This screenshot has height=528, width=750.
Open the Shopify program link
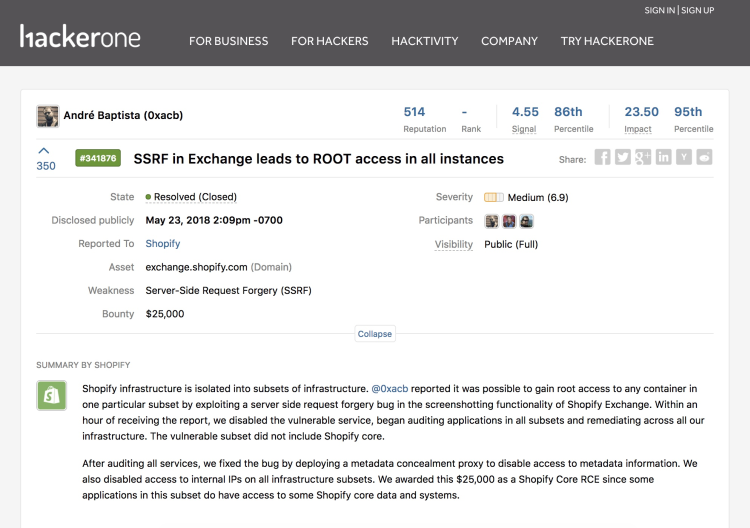(163, 244)
